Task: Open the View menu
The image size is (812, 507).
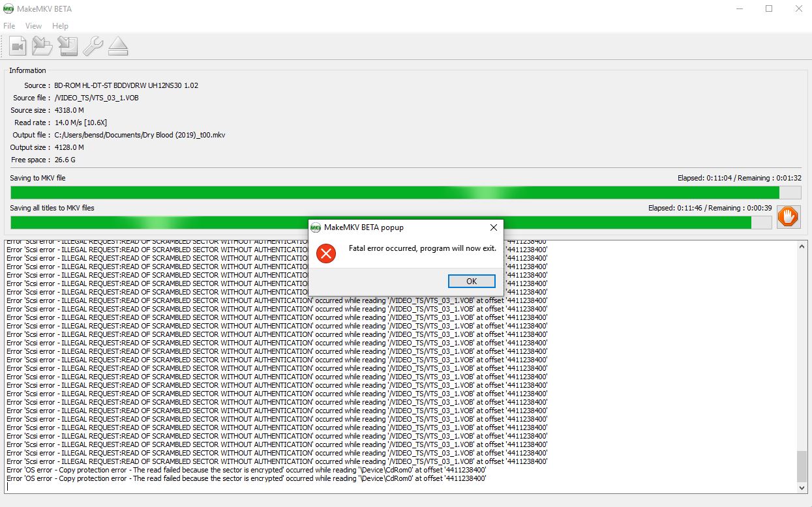Action: (33, 26)
